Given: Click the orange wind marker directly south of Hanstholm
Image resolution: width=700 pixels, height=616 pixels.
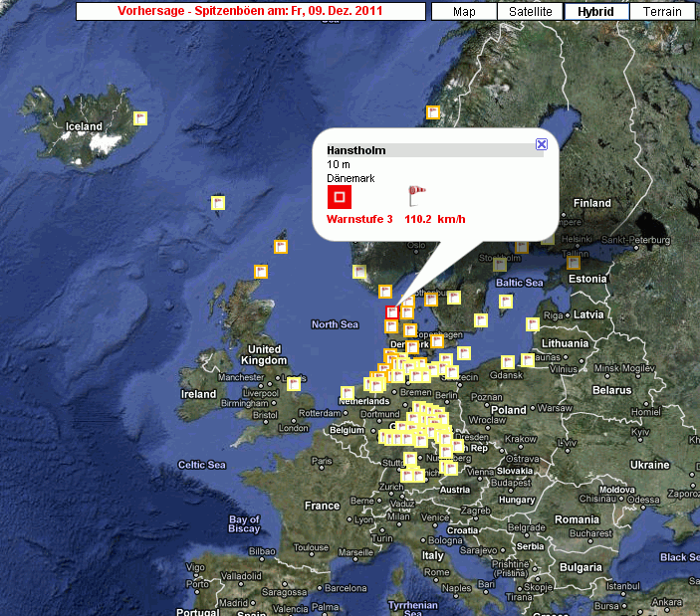Looking at the screenshot, I should tap(391, 326).
